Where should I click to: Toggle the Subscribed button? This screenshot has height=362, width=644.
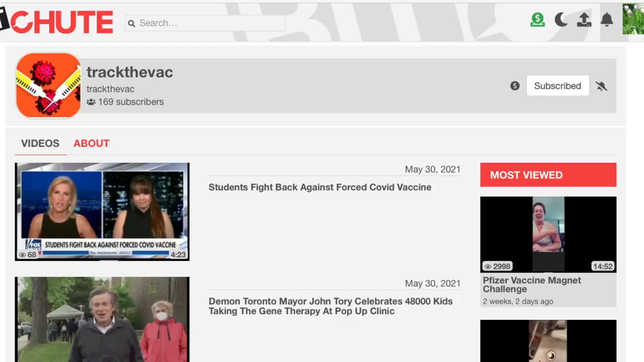coord(557,86)
